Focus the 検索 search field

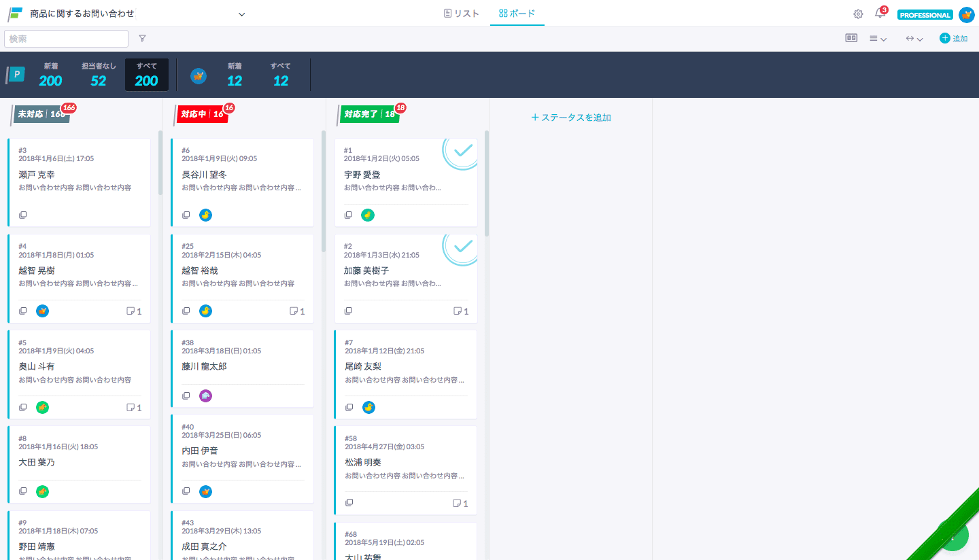click(x=66, y=39)
